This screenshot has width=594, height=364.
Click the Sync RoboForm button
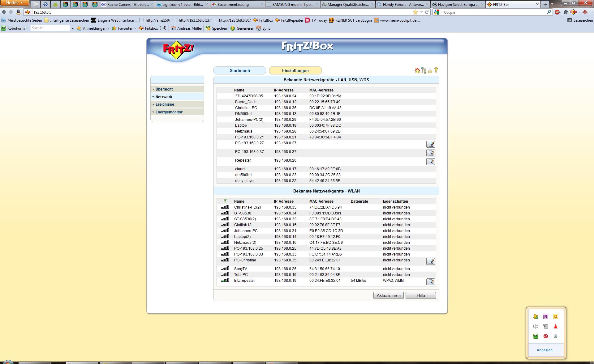pos(263,28)
